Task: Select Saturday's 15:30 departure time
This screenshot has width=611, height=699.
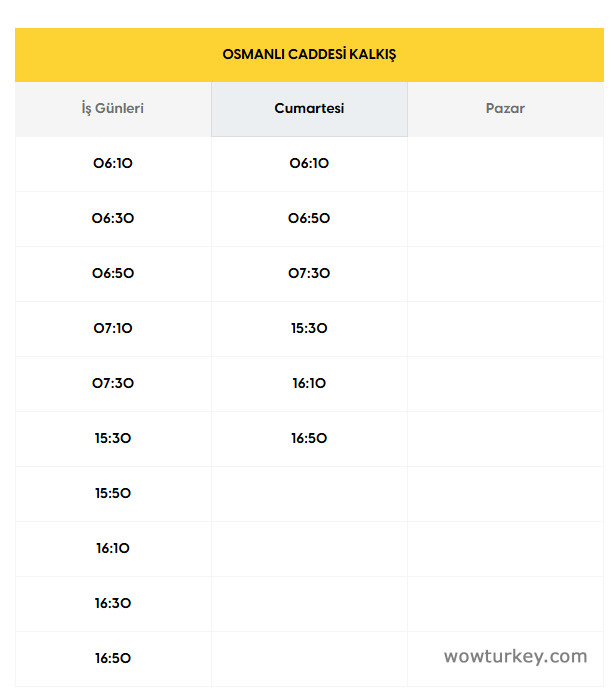Action: (309, 328)
